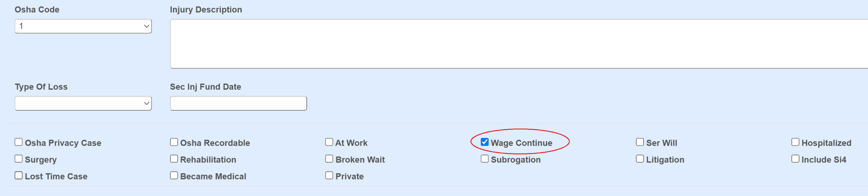The height and width of the screenshot is (196, 868).
Task: Tick the Became Medical checkbox
Action: 174,175
